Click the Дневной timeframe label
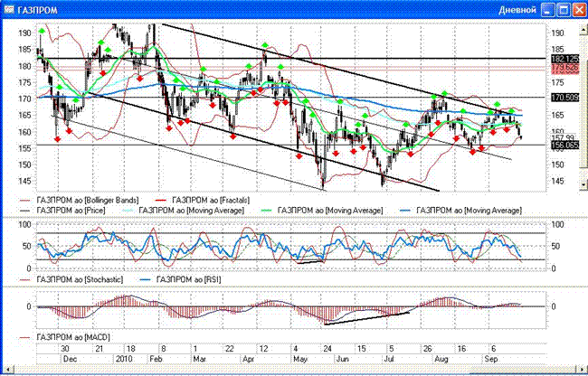This screenshot has width=588, height=376. click(x=517, y=10)
